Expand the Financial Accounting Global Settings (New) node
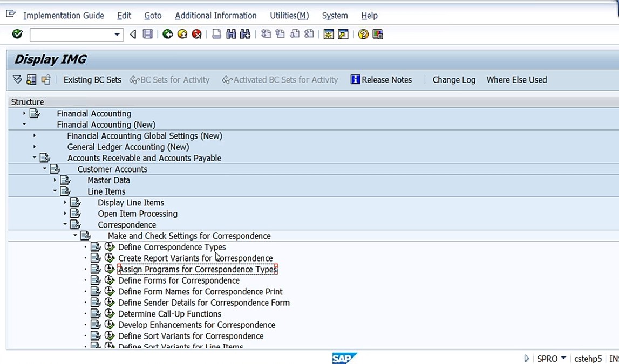 [35, 136]
